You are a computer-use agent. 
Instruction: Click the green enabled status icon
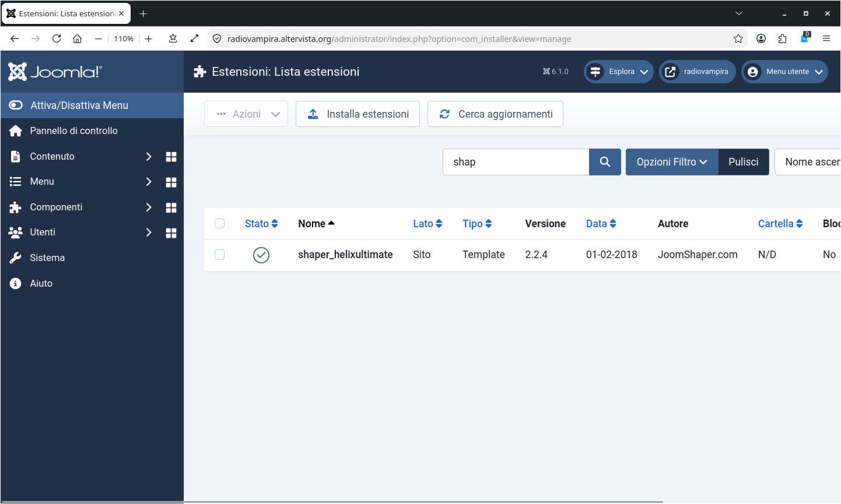(261, 255)
